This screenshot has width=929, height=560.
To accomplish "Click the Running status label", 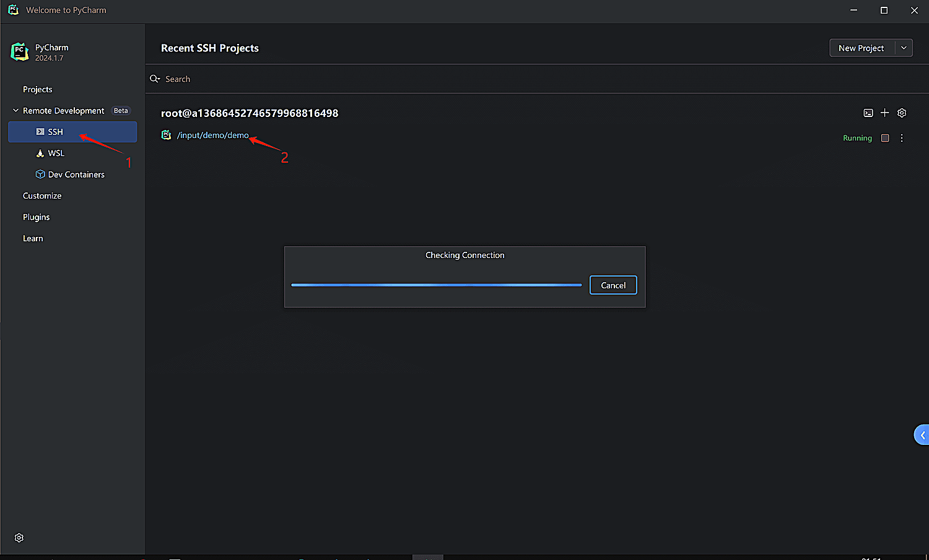I will [857, 138].
